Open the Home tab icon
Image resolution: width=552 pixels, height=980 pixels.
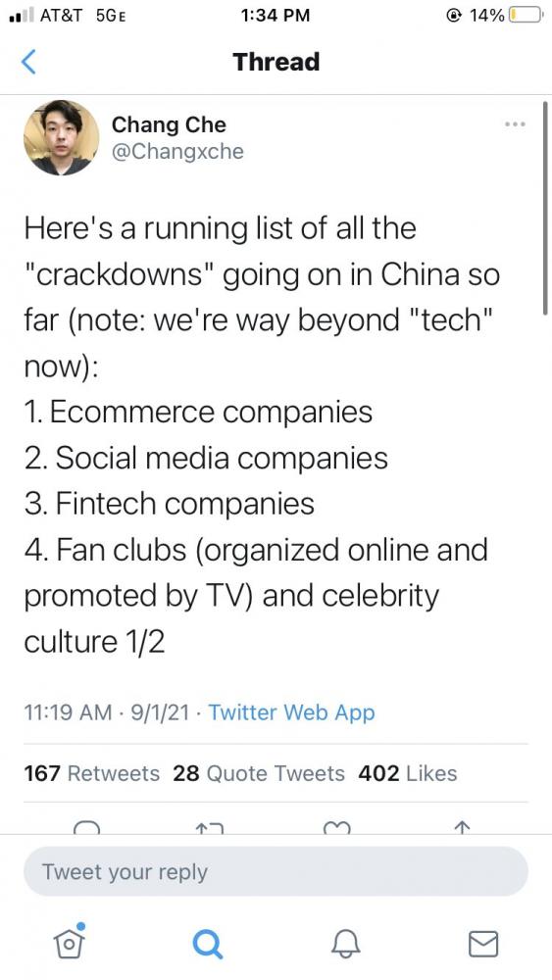(70, 941)
